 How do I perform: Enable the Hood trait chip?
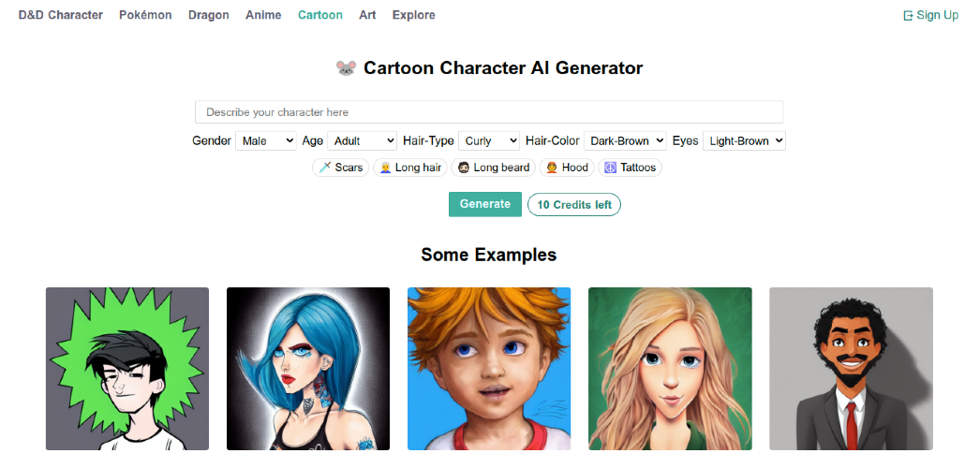[567, 168]
